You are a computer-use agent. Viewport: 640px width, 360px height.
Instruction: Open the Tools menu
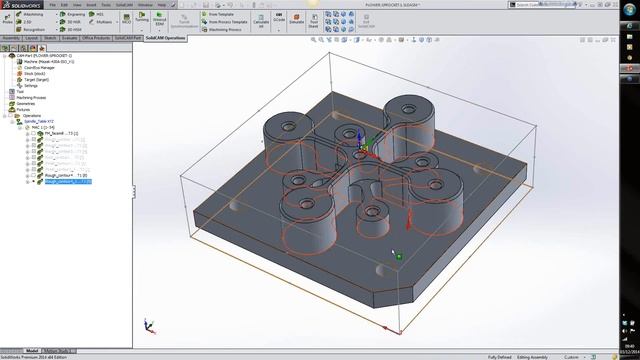point(106,5)
